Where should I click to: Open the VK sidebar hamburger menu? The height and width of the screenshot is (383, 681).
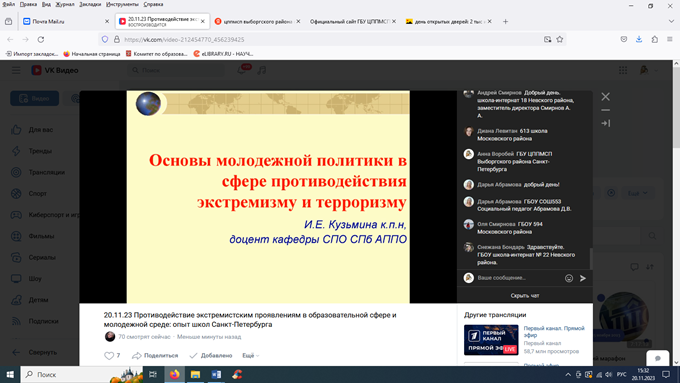point(16,70)
